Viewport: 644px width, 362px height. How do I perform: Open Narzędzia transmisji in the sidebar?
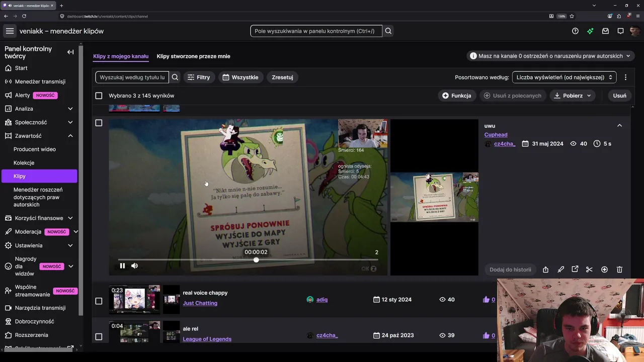click(x=39, y=308)
